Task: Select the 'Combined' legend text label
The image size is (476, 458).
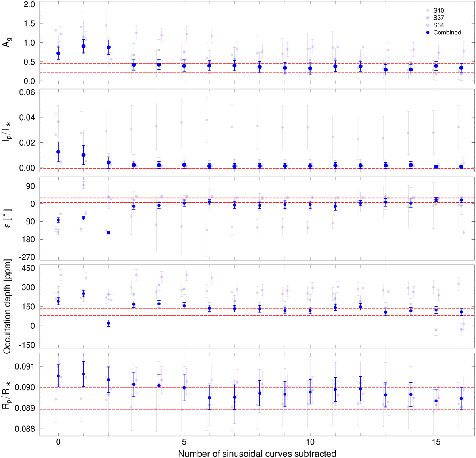Action: pos(447,33)
